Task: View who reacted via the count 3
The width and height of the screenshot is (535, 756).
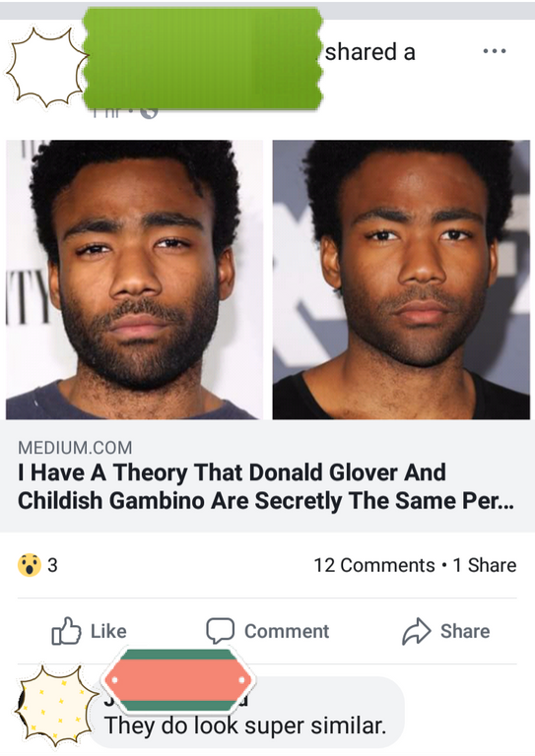Action: tap(52, 565)
